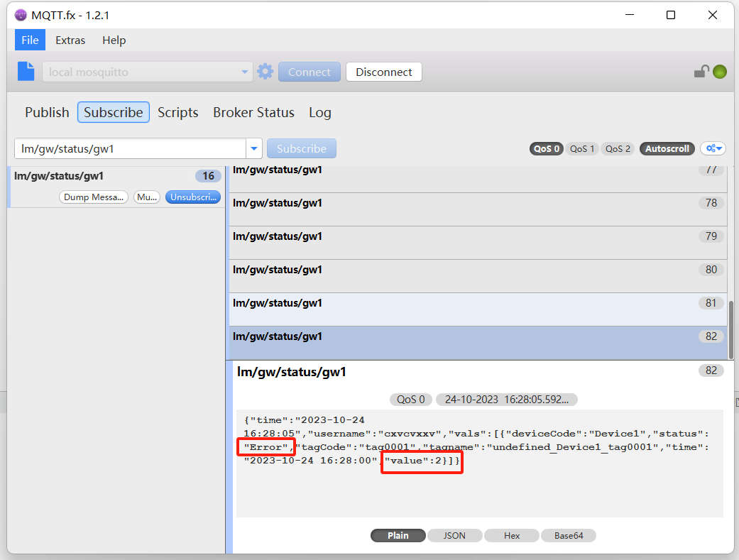Open the local mosquitto profile dropdown
This screenshot has width=739, height=560.
(148, 72)
